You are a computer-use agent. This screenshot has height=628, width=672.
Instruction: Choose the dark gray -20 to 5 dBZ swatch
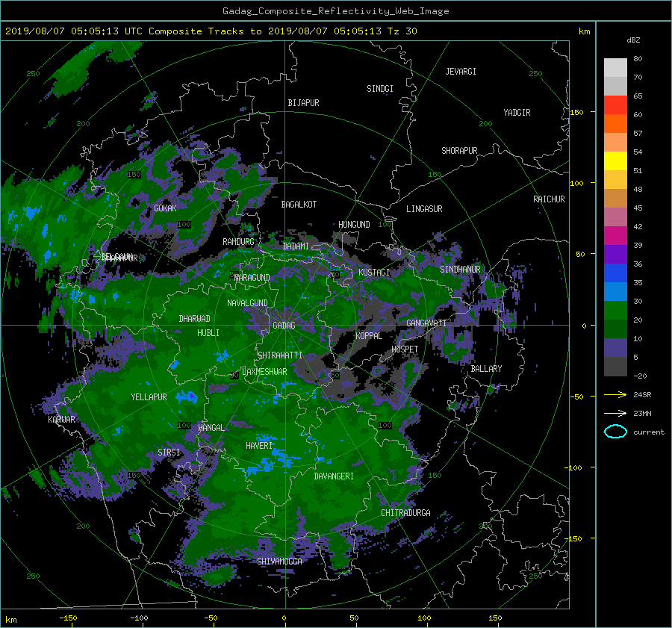pyautogui.click(x=615, y=366)
